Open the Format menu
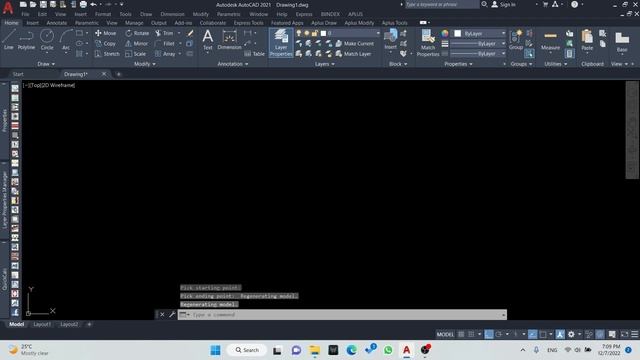 (x=103, y=14)
